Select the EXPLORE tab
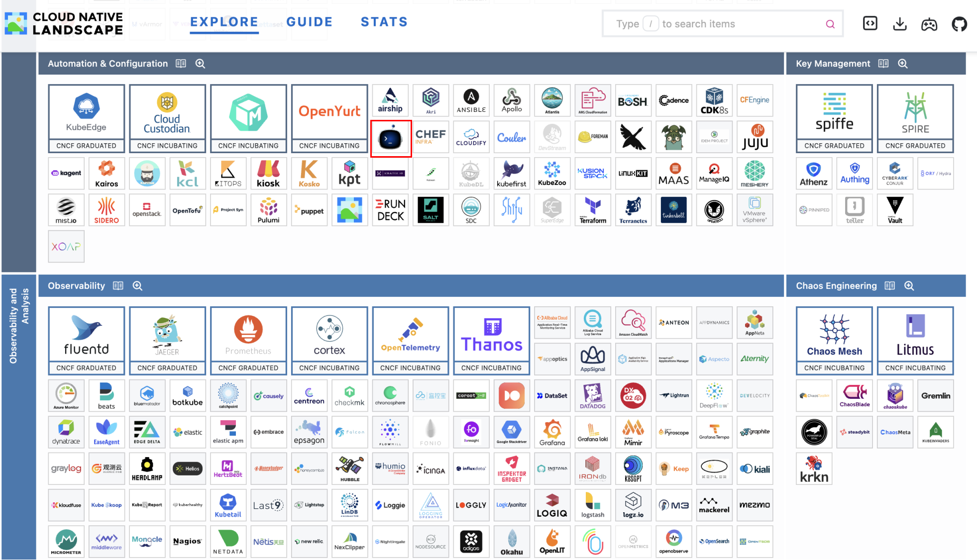This screenshot has height=560, width=977. (224, 22)
